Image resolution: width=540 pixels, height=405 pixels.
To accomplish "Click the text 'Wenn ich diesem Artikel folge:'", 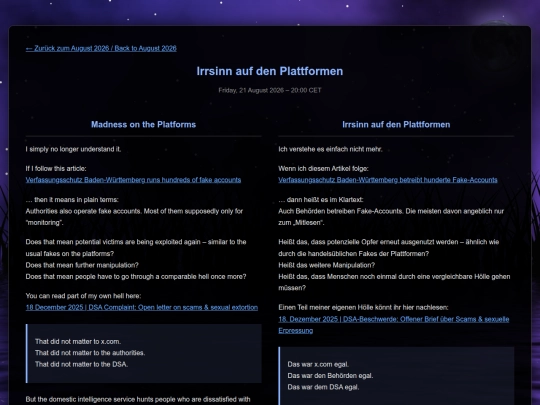I will pyautogui.click(x=323, y=168).
